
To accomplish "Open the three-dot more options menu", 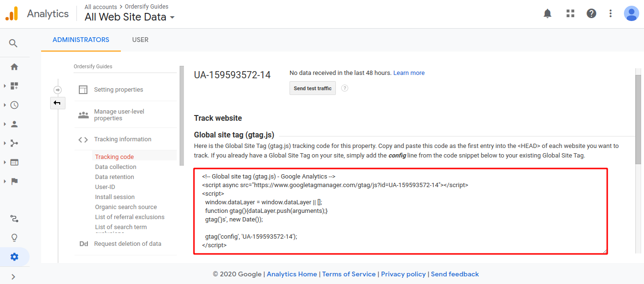I will (611, 13).
